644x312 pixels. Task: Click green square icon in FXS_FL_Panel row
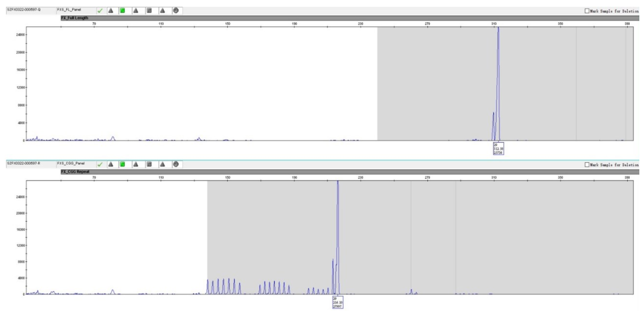tap(123, 11)
